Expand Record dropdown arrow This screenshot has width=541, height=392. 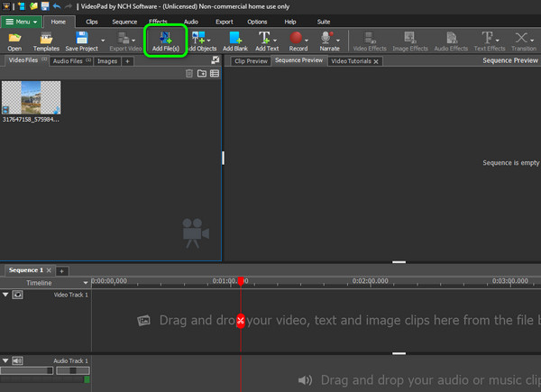307,41
